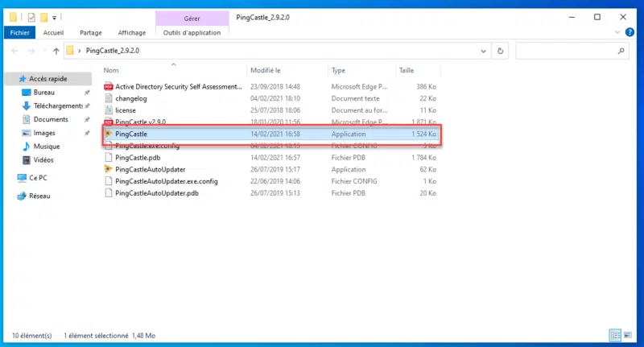644x347 pixels.
Task: Click the Musique note icon
Action: pyautogui.click(x=27, y=147)
